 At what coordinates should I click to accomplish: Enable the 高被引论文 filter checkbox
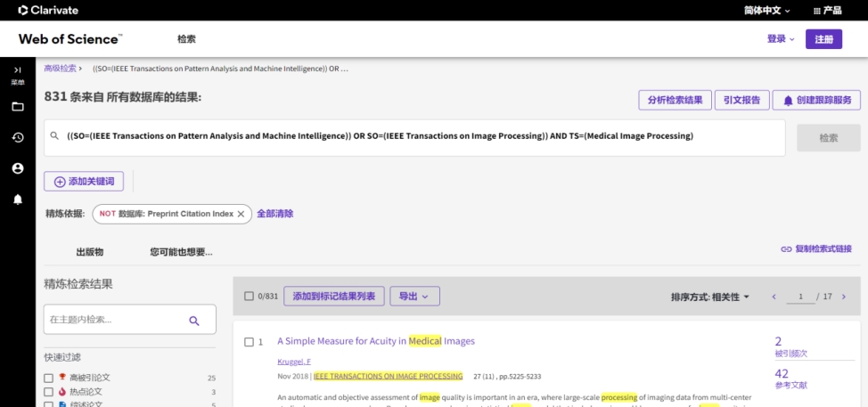pyautogui.click(x=49, y=379)
